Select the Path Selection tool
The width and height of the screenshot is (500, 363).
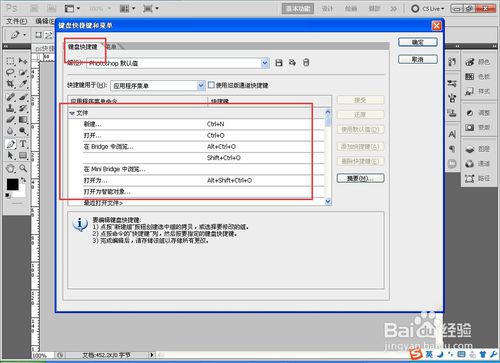click(10, 155)
